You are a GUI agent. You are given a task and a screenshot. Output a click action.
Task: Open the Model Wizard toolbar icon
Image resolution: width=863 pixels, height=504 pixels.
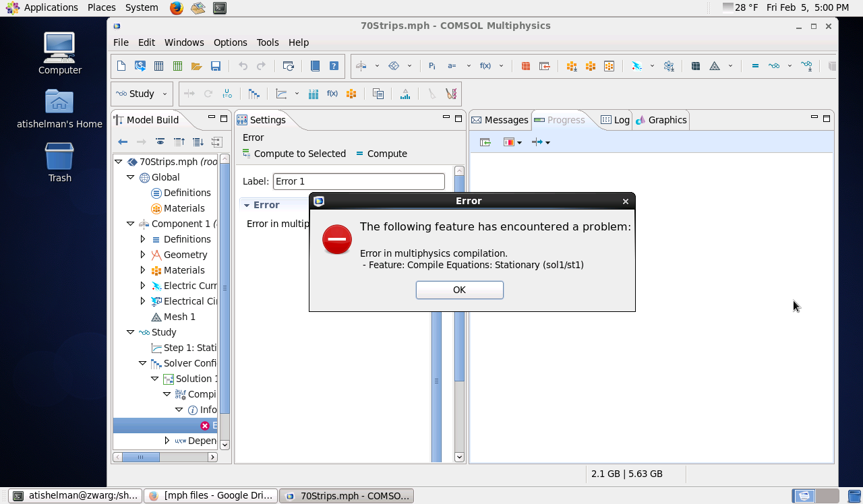click(140, 66)
